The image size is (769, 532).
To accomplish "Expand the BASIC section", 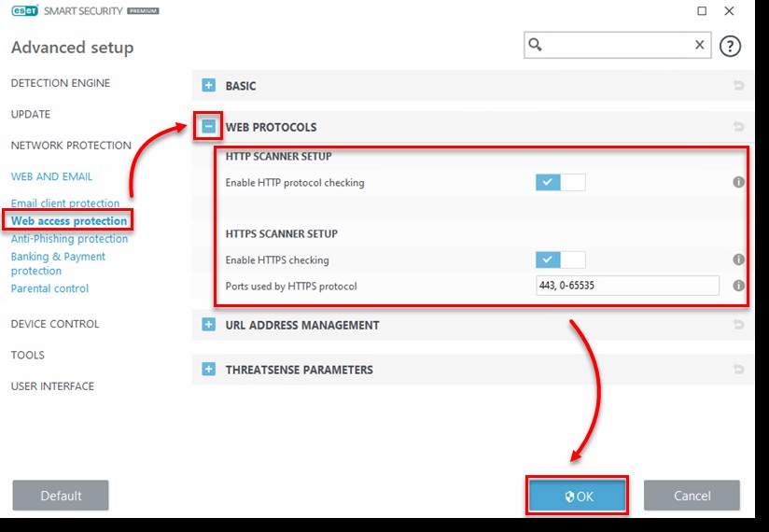I will (208, 85).
